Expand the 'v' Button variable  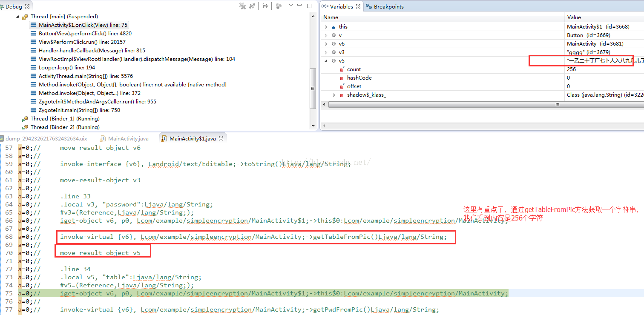tap(326, 35)
